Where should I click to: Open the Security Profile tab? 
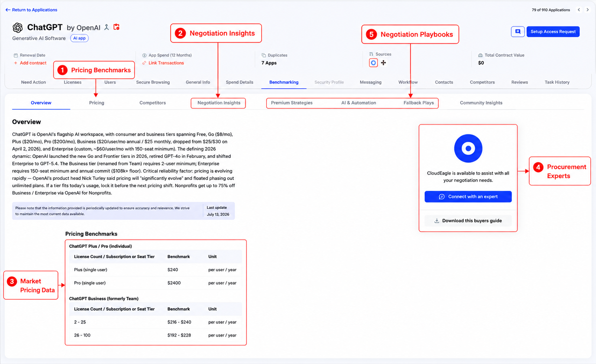click(329, 82)
